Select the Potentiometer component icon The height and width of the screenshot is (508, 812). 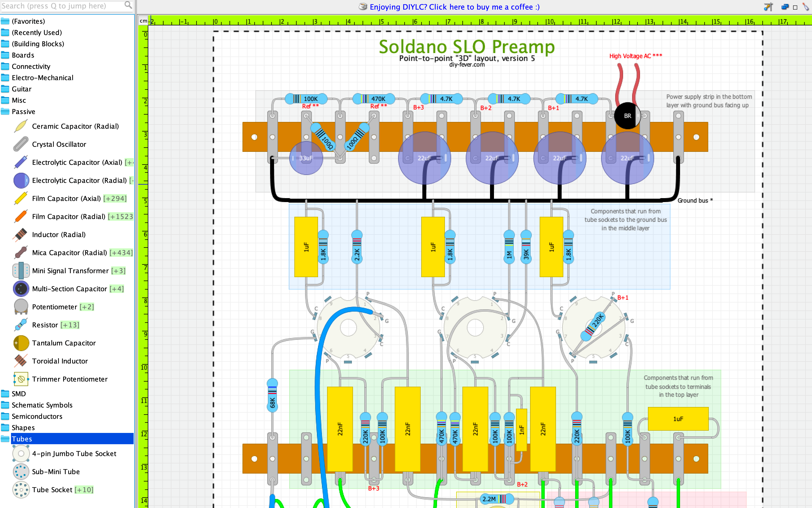pos(21,307)
